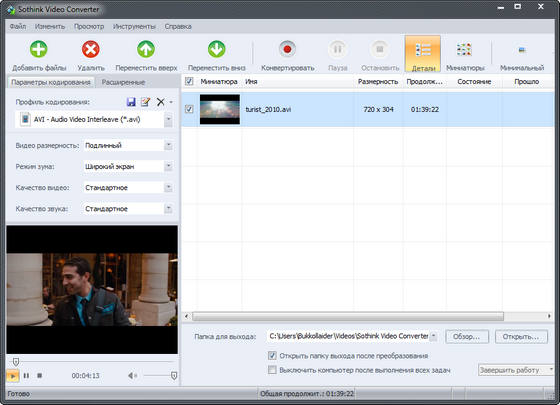Open the Файл menu
Image resolution: width=560 pixels, height=405 pixels.
[x=18, y=26]
